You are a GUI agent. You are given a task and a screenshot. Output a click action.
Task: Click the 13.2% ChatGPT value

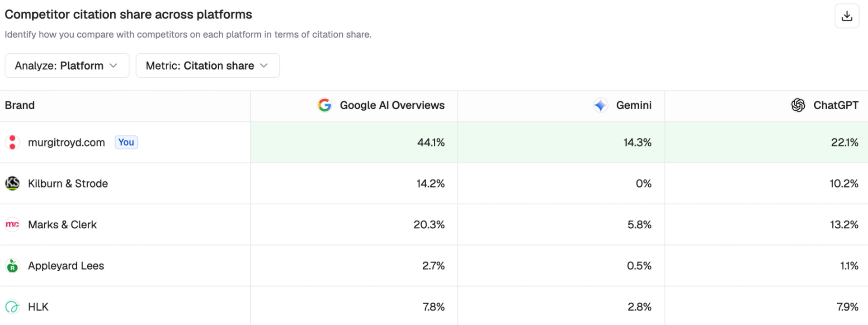click(844, 225)
